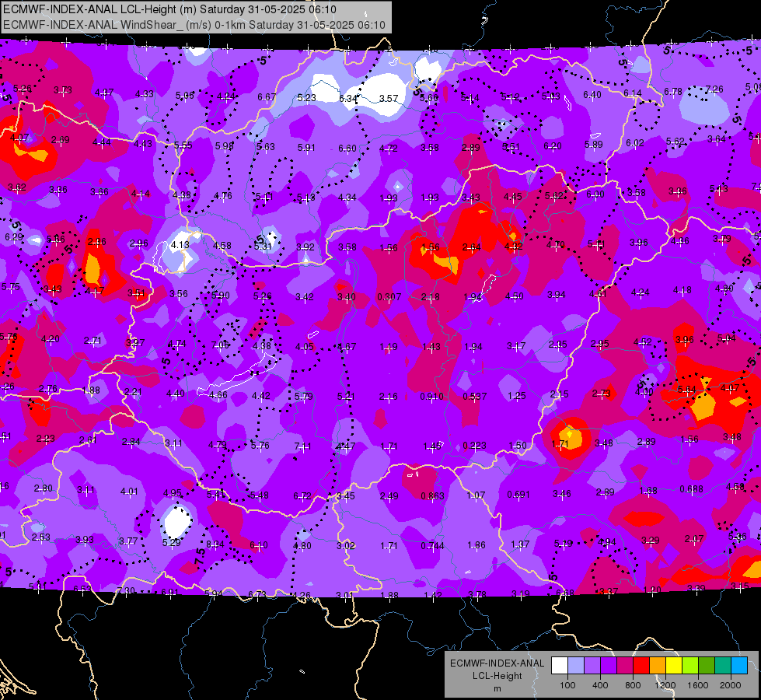Click the wind shear value 6.60
This screenshot has height=700, width=761.
pos(347,148)
